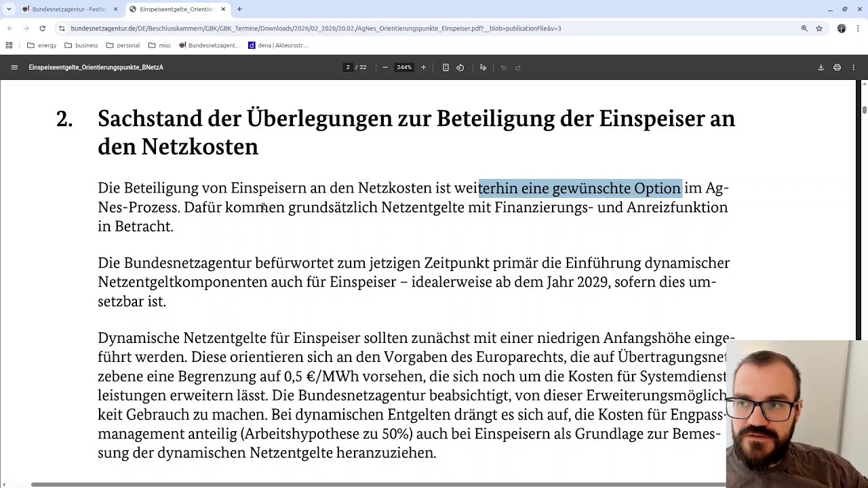Image resolution: width=868 pixels, height=488 pixels.
Task: Click the section number "2."
Action: pos(64,119)
